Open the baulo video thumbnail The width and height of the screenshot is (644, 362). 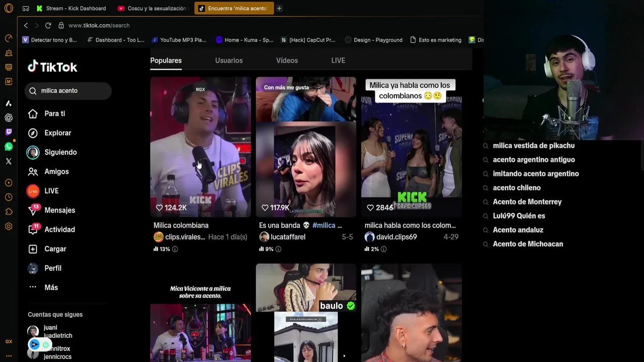(306, 313)
